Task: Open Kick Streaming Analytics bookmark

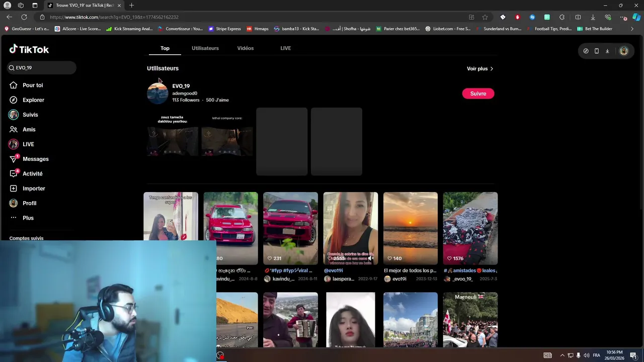Action: (130, 29)
